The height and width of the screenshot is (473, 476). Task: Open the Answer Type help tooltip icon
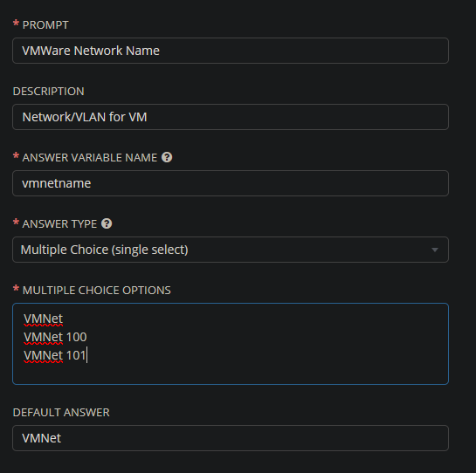click(107, 223)
